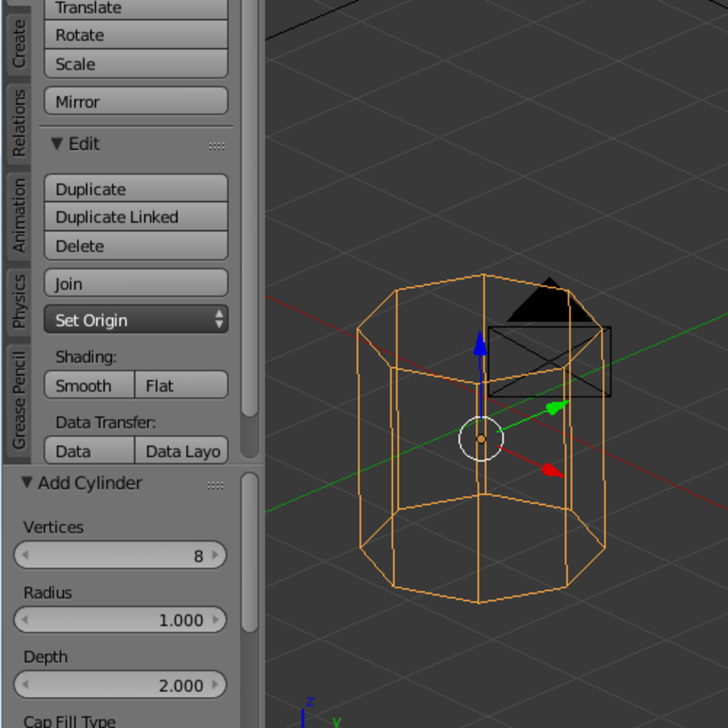Open the Set Origin dropdown

click(x=135, y=320)
